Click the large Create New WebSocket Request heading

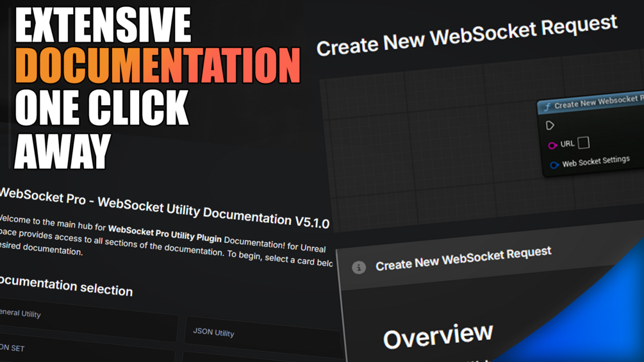[467, 36]
